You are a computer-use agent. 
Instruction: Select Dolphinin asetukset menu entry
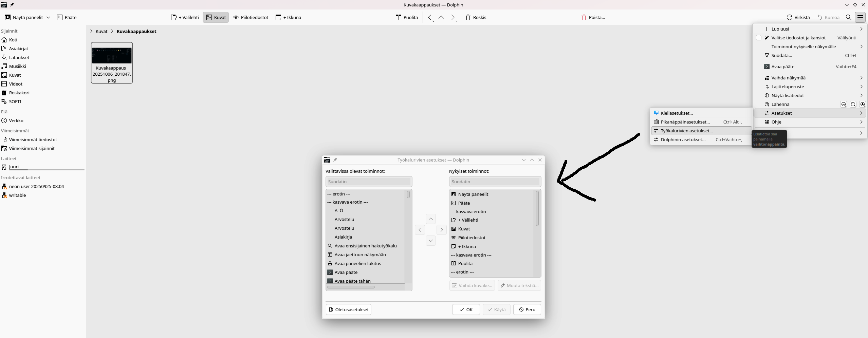click(x=683, y=140)
